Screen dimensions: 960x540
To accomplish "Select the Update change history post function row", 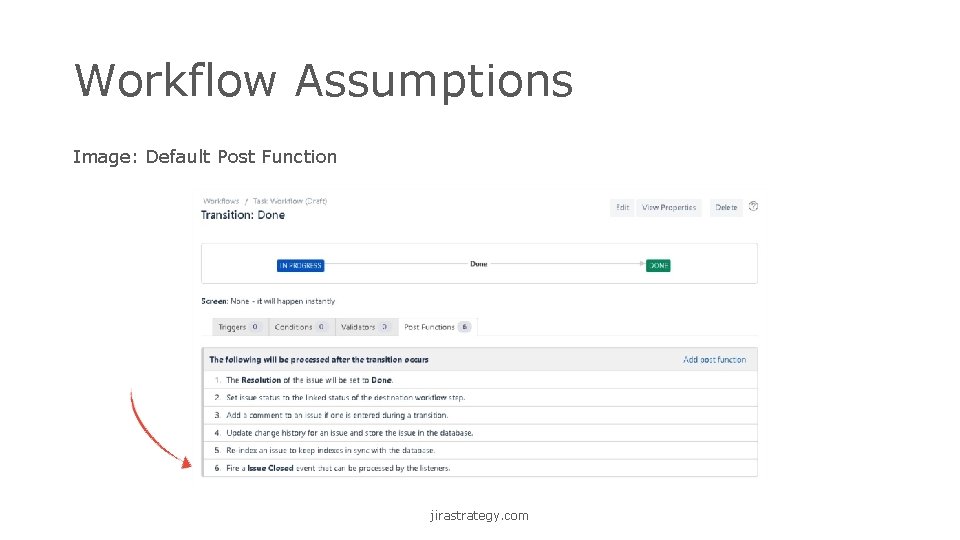I will click(x=349, y=433).
